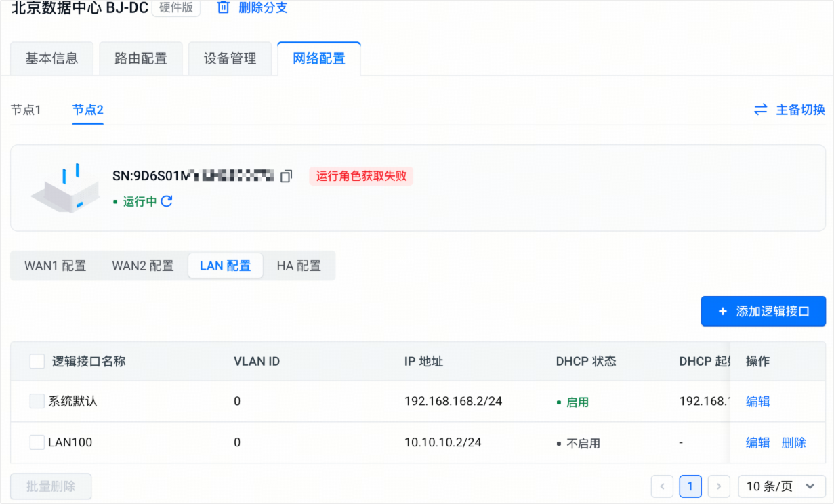Select the 网络配置 tab
The height and width of the screenshot is (504, 834).
(x=319, y=58)
